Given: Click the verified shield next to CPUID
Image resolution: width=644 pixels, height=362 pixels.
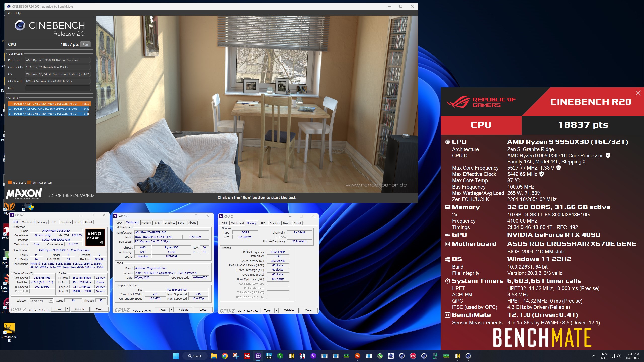Looking at the screenshot, I should (608, 155).
